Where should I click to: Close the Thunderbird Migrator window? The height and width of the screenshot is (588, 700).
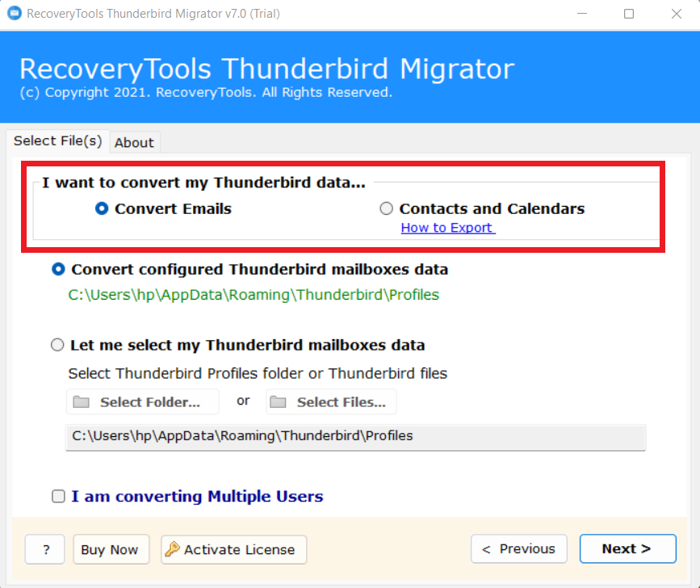coord(677,14)
